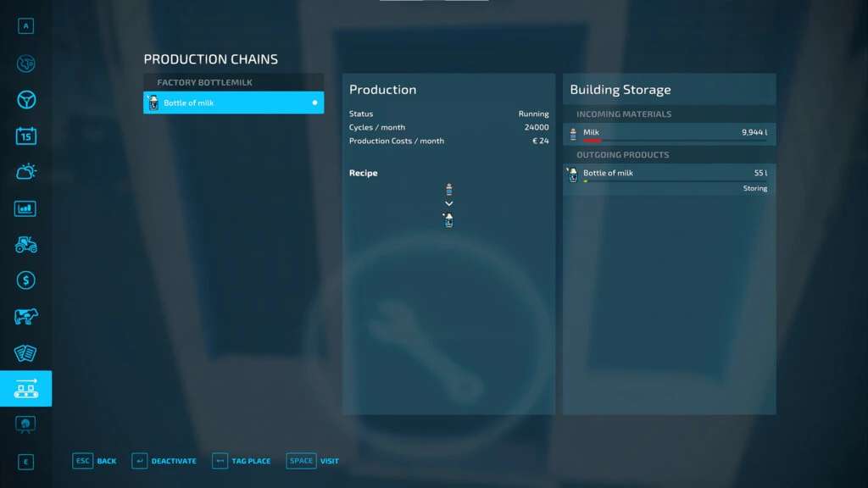Click the Storing output mode for bottled milk
The height and width of the screenshot is (488, 868).
754,189
